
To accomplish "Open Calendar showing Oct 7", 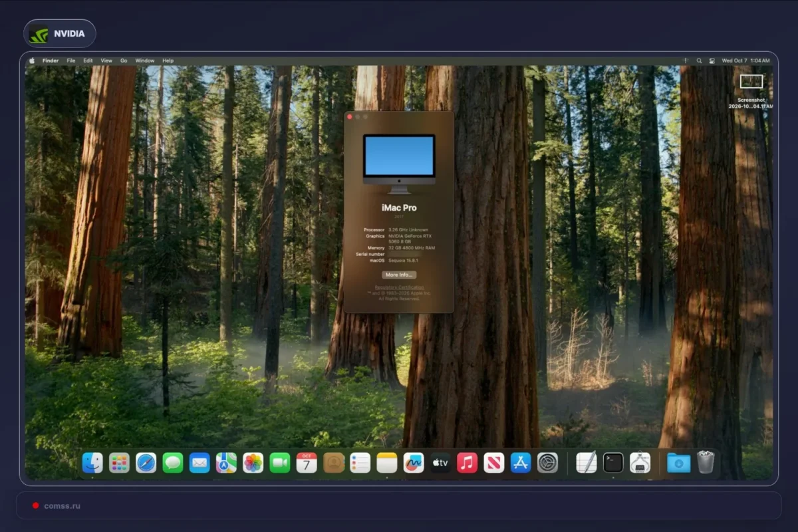I will (307, 462).
